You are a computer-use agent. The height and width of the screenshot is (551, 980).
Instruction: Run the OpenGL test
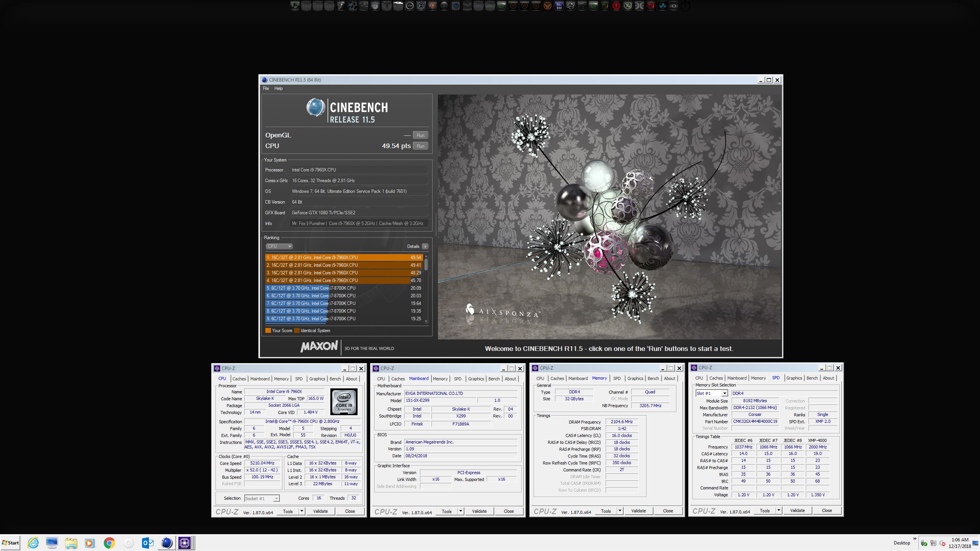pyautogui.click(x=420, y=135)
